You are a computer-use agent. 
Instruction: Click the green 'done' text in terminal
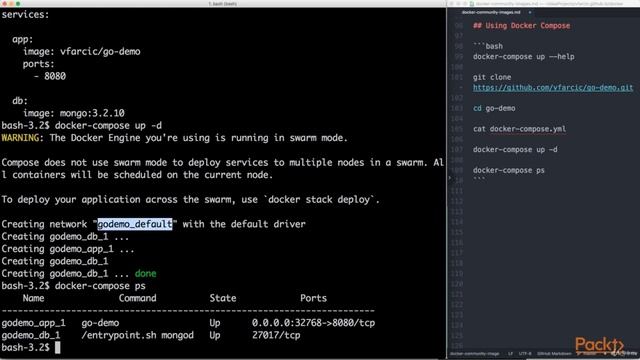click(146, 273)
